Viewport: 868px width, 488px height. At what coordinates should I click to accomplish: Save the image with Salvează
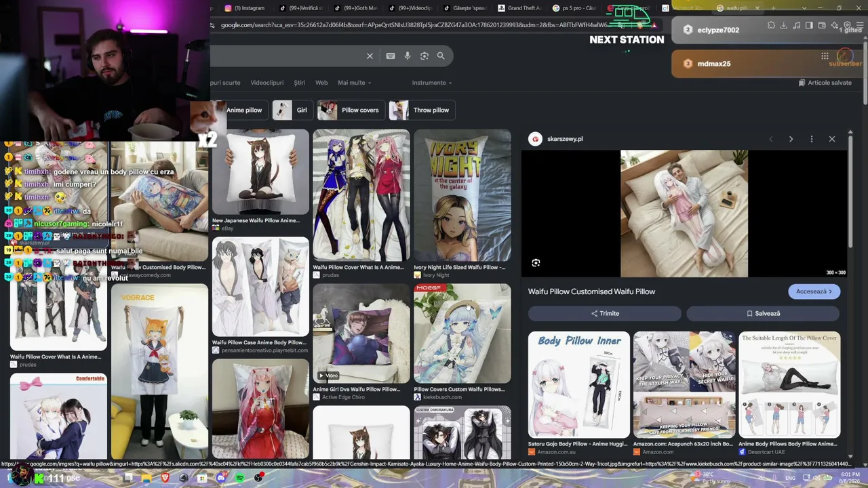[x=763, y=313]
